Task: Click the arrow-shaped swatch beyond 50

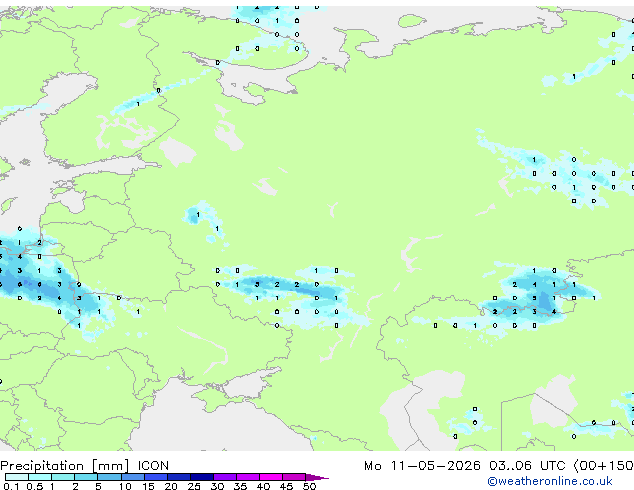Action: (x=317, y=477)
